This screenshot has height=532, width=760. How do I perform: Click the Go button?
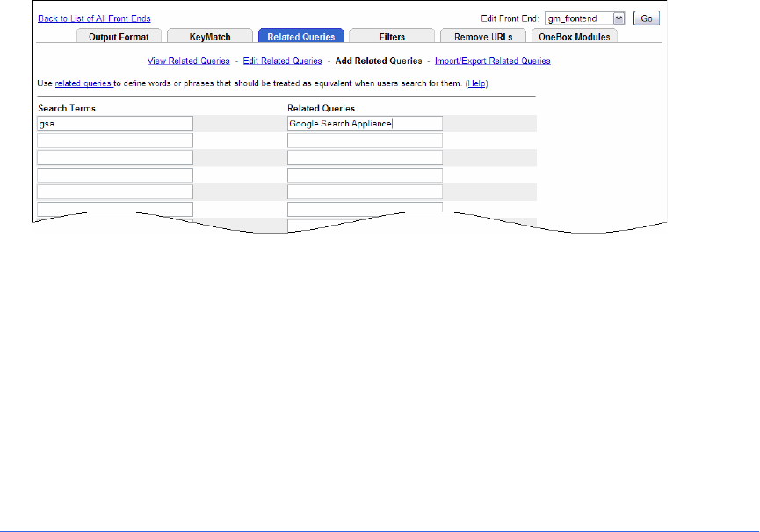click(646, 18)
